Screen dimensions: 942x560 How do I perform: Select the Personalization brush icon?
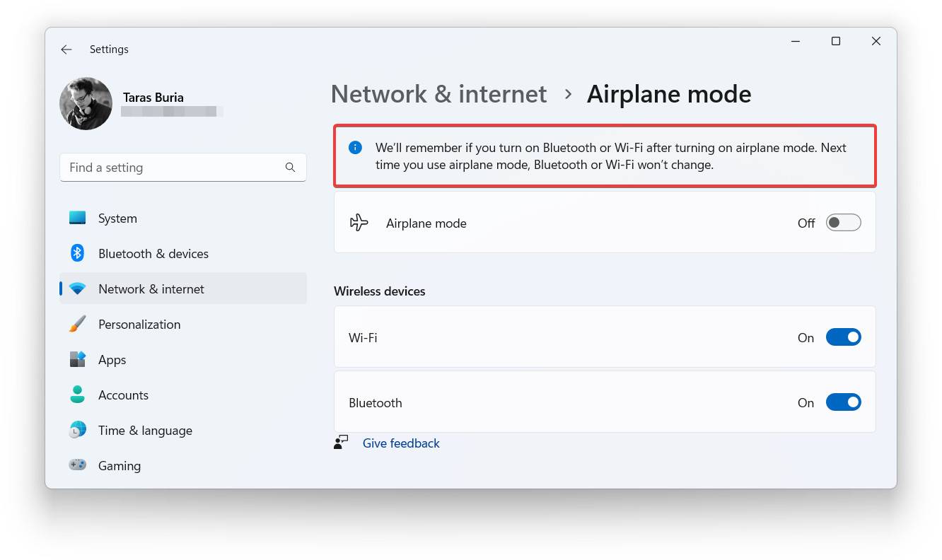76,324
